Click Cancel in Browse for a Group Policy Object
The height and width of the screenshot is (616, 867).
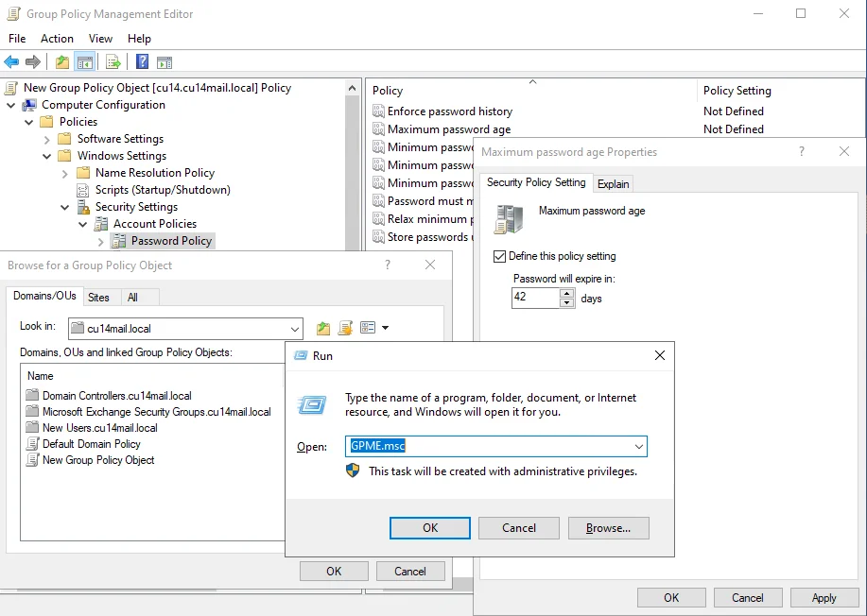coord(410,572)
